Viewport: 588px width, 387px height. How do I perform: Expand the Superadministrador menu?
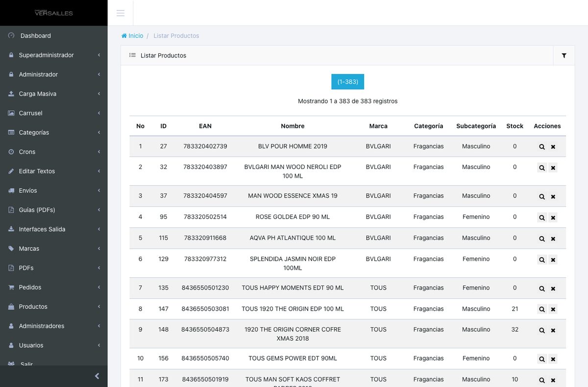tap(54, 55)
